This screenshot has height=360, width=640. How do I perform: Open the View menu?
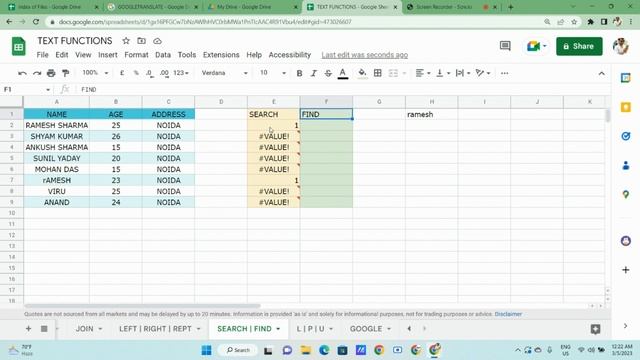(83, 55)
